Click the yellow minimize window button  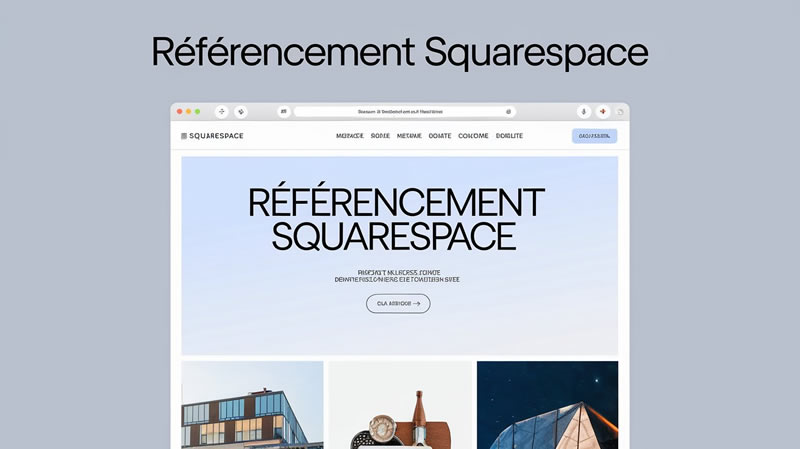point(188,112)
